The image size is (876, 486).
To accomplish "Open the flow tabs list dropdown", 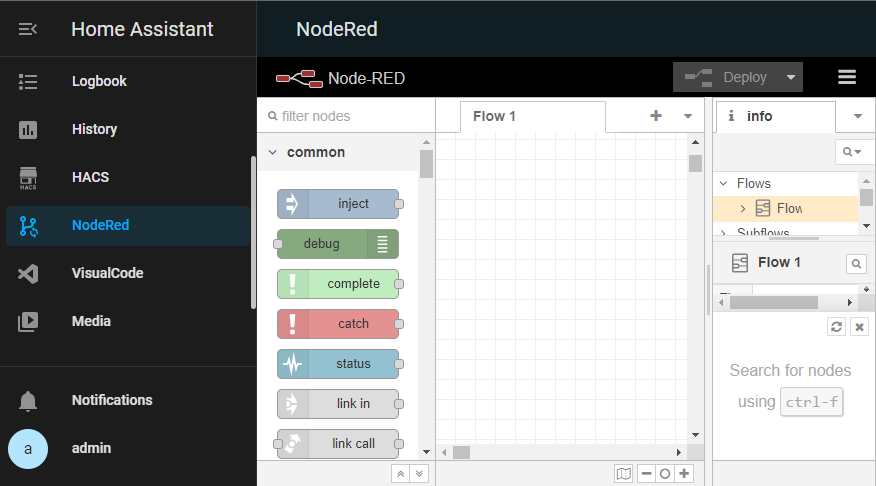I will (688, 116).
